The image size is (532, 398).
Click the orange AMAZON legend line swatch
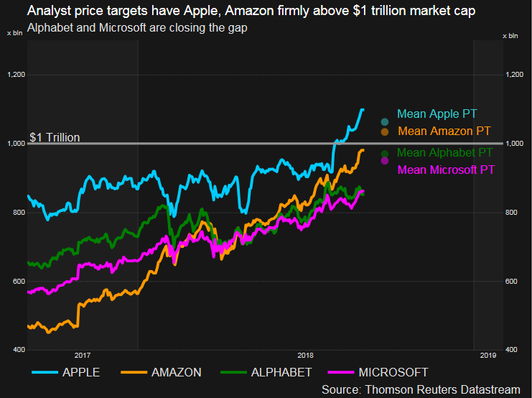(132, 372)
